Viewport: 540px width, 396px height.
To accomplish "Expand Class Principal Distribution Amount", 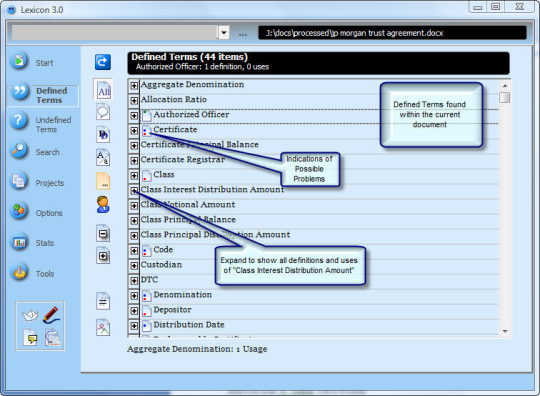I will tap(134, 236).
